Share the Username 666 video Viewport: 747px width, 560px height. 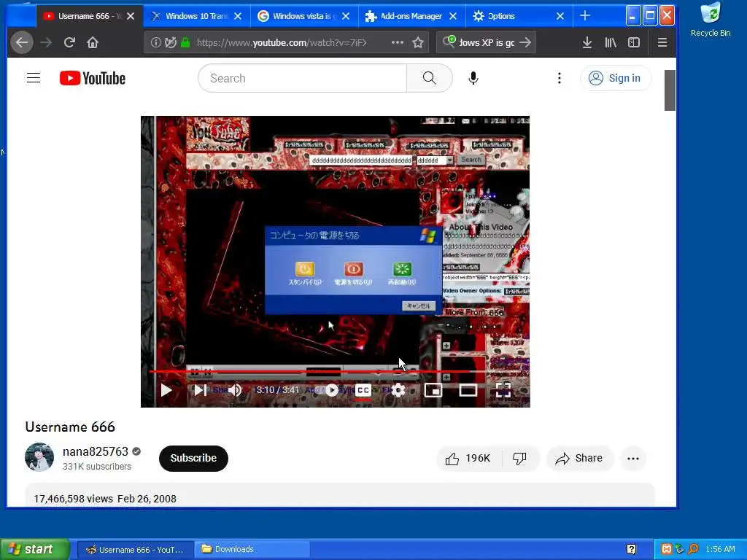579,458
